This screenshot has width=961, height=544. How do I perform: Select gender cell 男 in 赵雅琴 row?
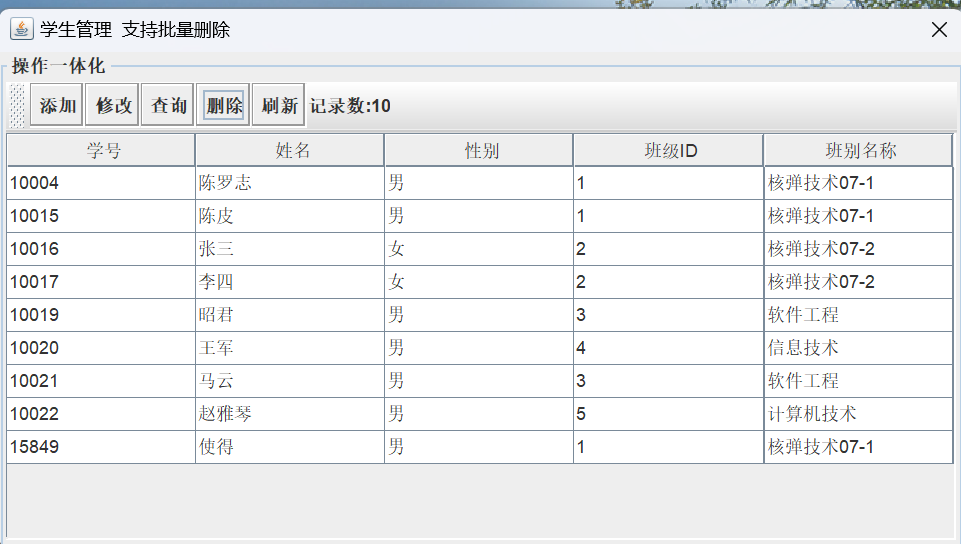[x=479, y=415]
